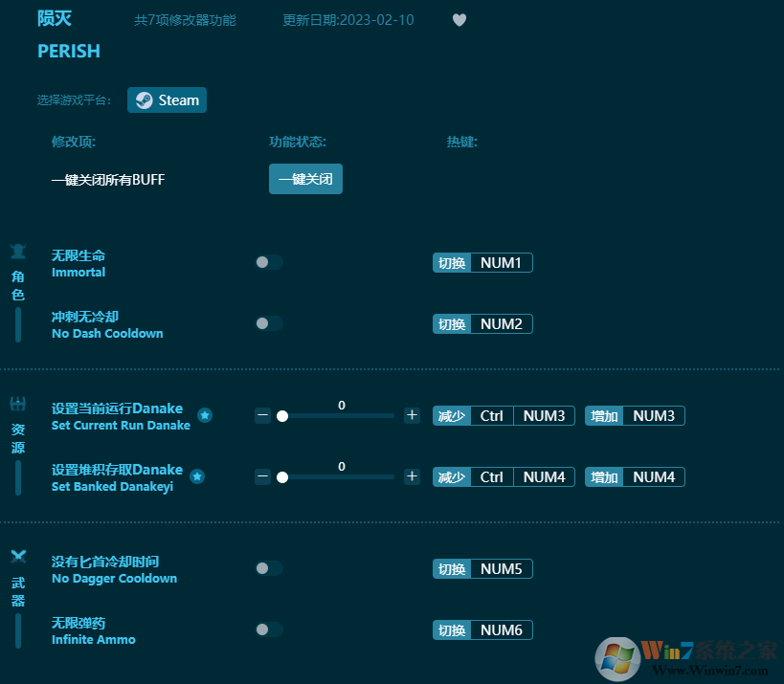Click 增加 NUM3 hotkey box
This screenshot has width=784, height=684.
(635, 416)
